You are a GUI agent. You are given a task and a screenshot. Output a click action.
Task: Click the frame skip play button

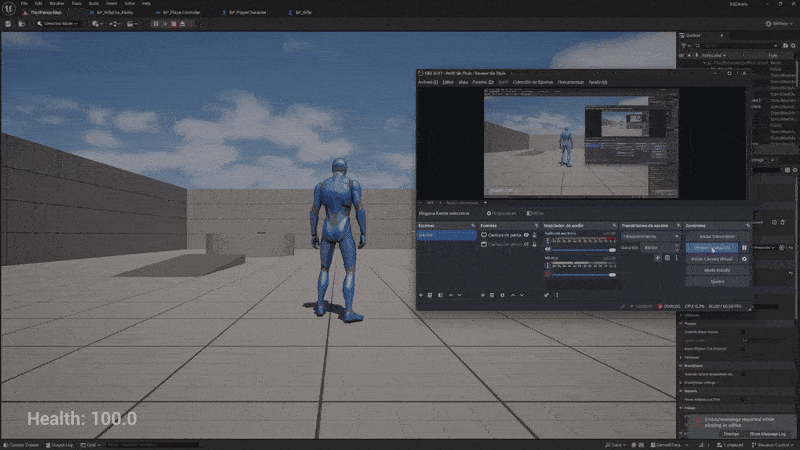coord(164,23)
